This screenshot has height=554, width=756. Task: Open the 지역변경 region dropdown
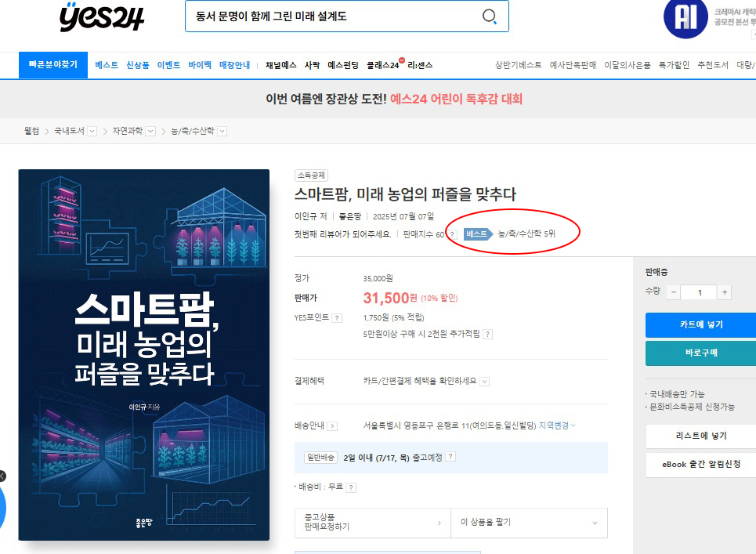click(557, 425)
